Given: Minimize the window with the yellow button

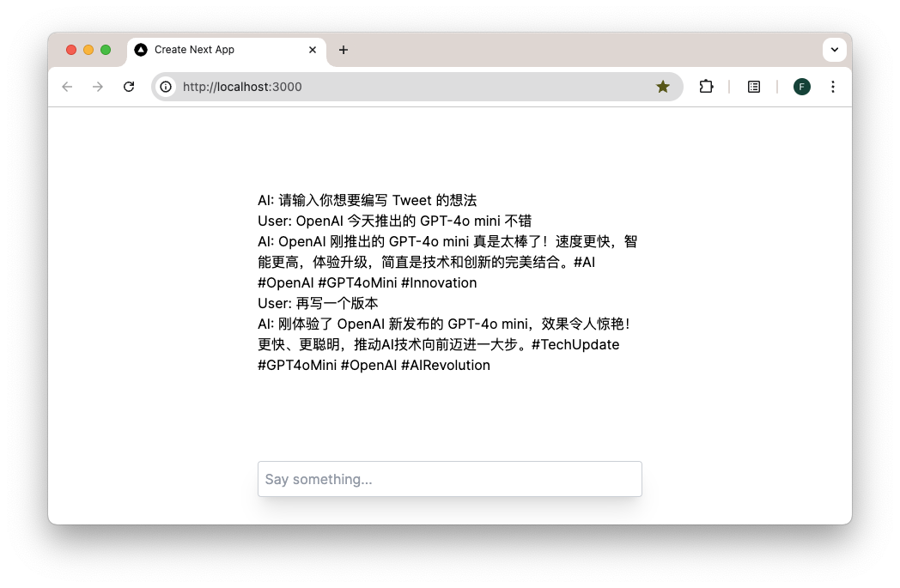Looking at the screenshot, I should [x=88, y=50].
